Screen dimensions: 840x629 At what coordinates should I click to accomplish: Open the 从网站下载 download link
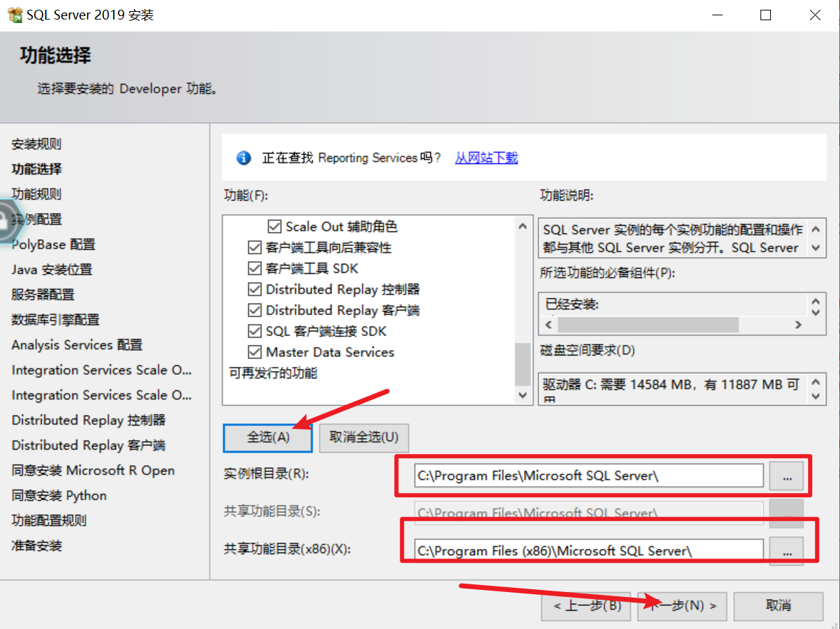click(486, 158)
